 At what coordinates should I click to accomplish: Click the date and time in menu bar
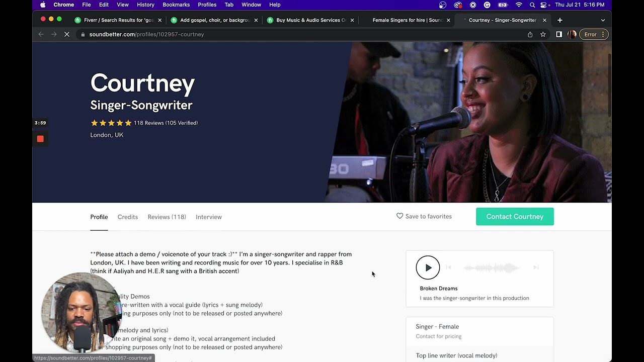pos(580,5)
